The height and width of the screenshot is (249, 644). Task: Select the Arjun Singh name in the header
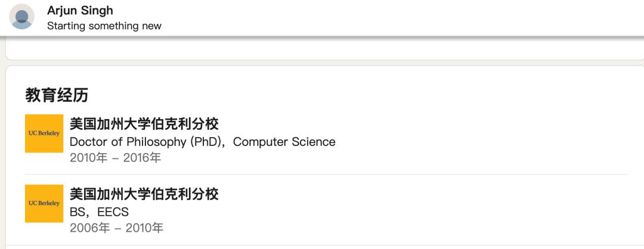pyautogui.click(x=80, y=11)
